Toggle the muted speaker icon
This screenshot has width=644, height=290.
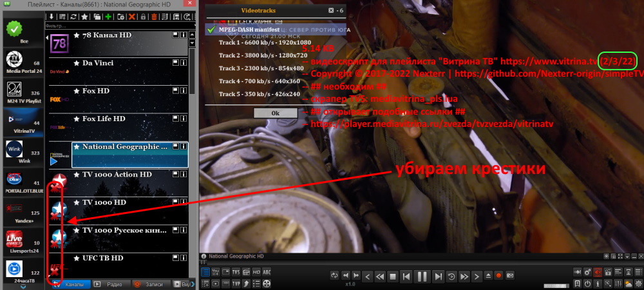tap(598, 272)
